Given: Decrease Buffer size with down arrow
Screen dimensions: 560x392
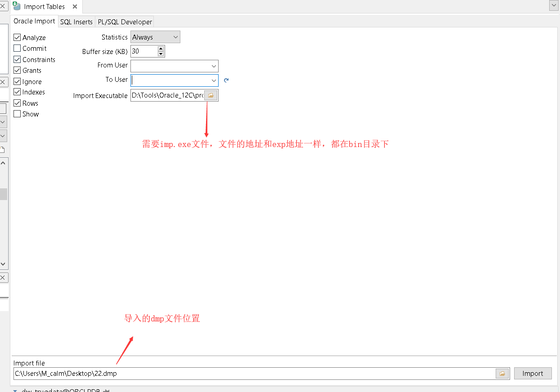Looking at the screenshot, I should 161,54.
